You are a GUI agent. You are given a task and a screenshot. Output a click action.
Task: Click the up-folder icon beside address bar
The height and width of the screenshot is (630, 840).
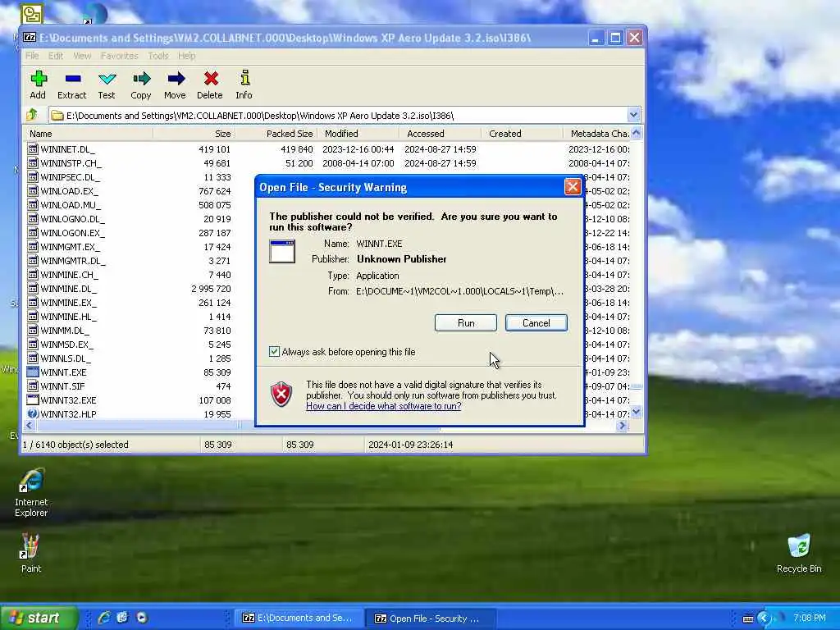(x=32, y=115)
